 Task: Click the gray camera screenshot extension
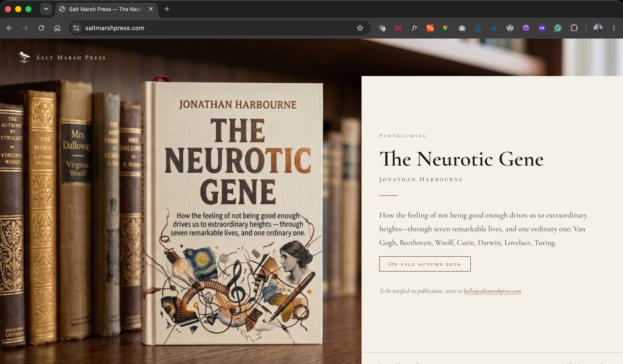(462, 28)
